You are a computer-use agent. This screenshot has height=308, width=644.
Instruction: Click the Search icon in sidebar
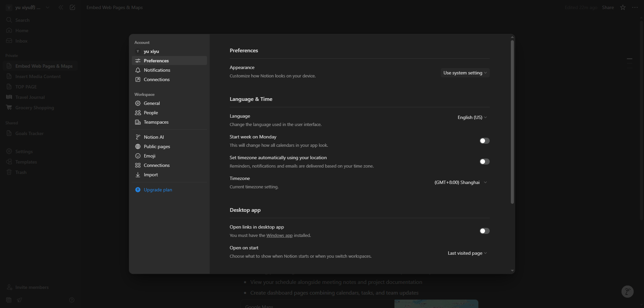(x=9, y=20)
